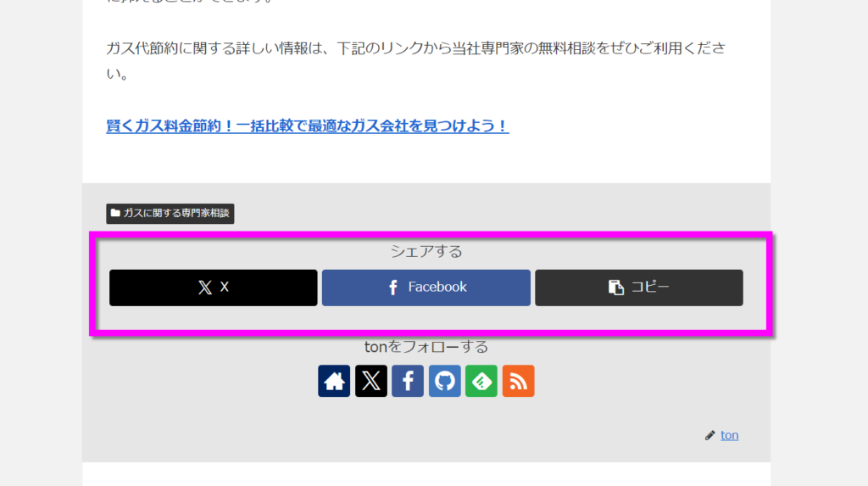Share the article on X
This screenshot has width=868, height=486.
coord(213,288)
